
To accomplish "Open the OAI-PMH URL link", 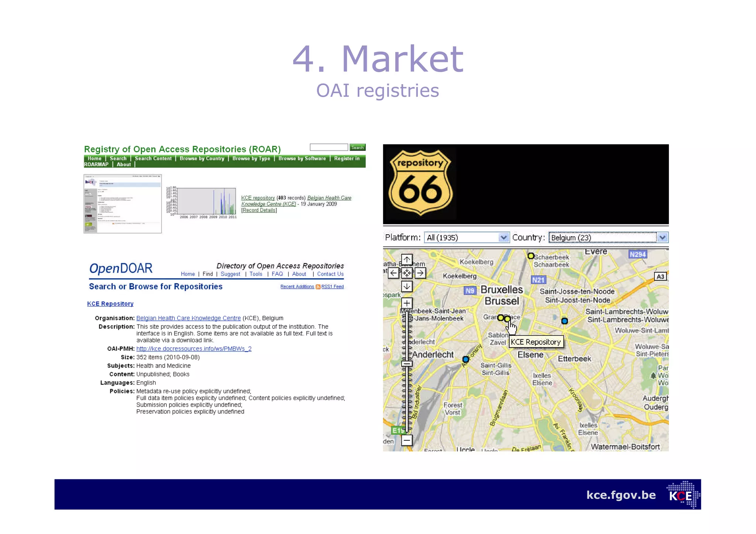I will 194,349.
